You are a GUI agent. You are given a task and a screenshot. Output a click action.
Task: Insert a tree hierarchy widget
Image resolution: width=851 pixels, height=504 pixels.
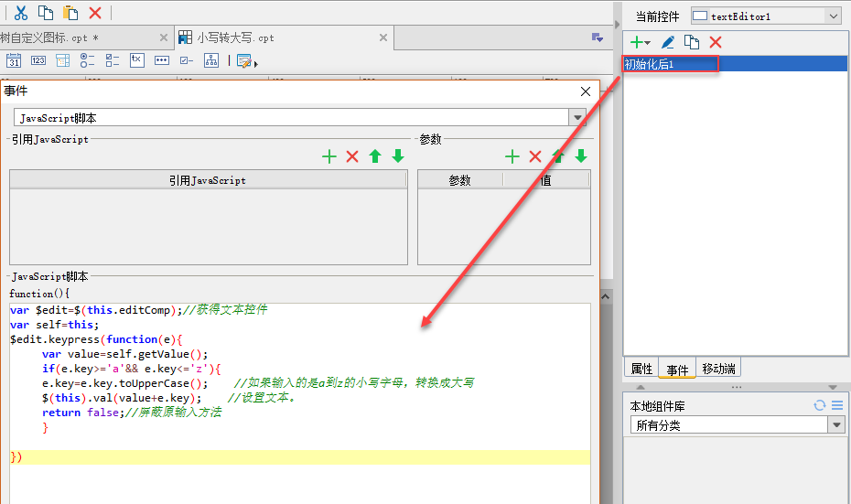211,60
